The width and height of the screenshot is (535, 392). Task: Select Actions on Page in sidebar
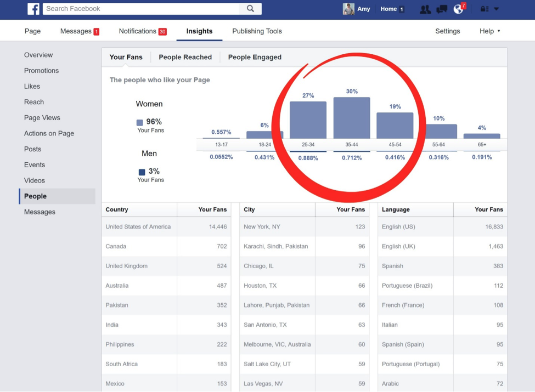coord(49,133)
